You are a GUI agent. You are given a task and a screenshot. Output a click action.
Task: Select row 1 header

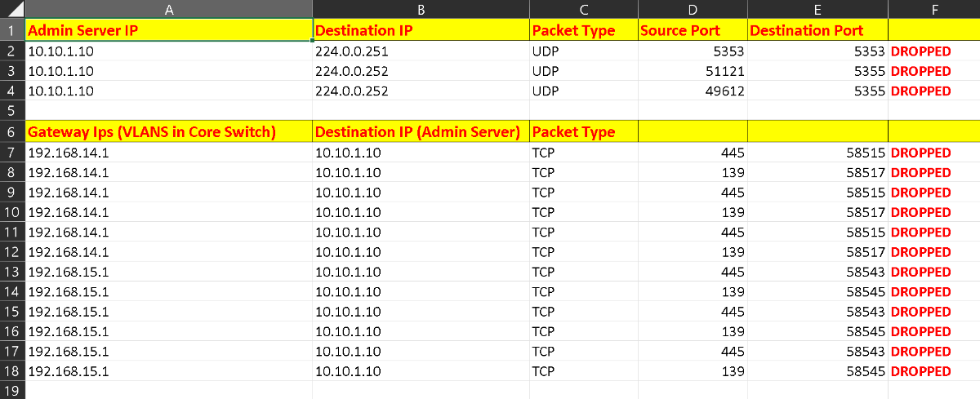[x=12, y=31]
